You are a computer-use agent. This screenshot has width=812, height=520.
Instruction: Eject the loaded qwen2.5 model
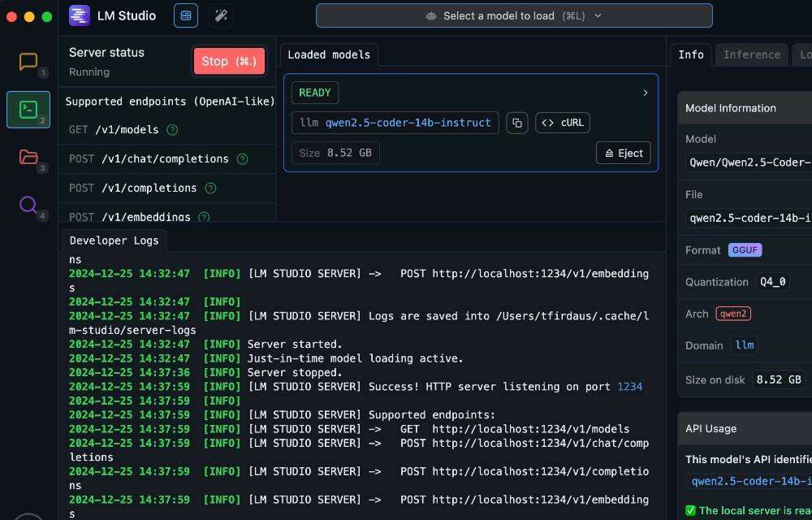coord(623,153)
